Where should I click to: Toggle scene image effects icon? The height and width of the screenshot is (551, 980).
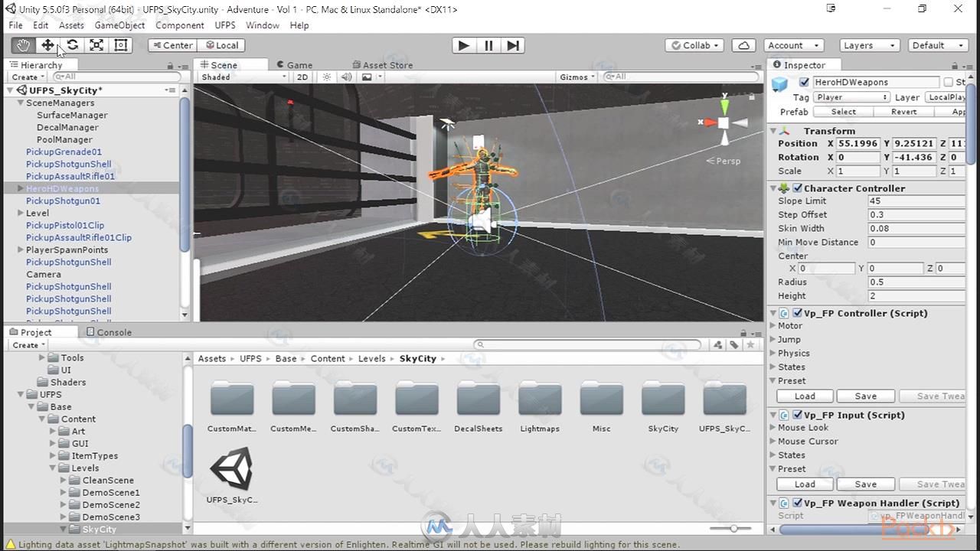pyautogui.click(x=367, y=77)
